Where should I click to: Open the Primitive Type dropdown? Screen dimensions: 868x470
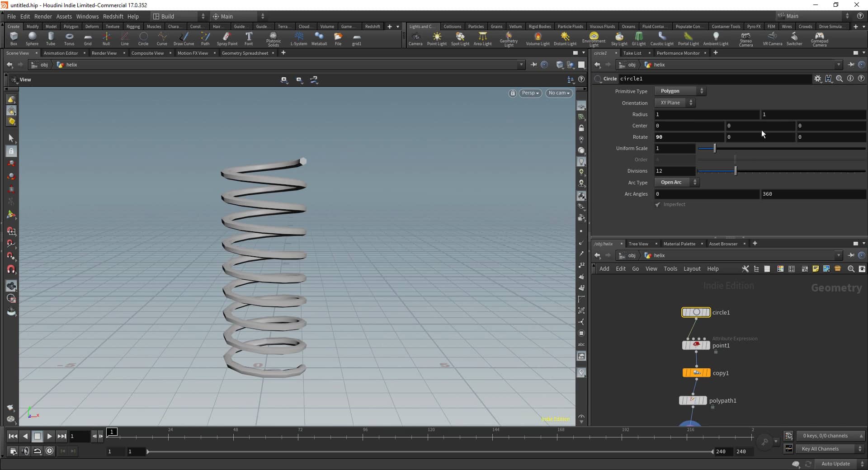680,91
